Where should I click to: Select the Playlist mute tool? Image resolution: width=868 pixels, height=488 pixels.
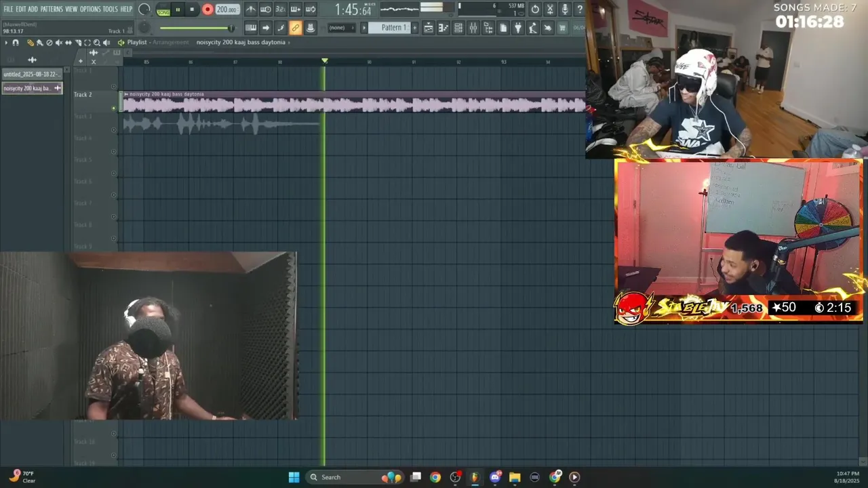[x=59, y=43]
